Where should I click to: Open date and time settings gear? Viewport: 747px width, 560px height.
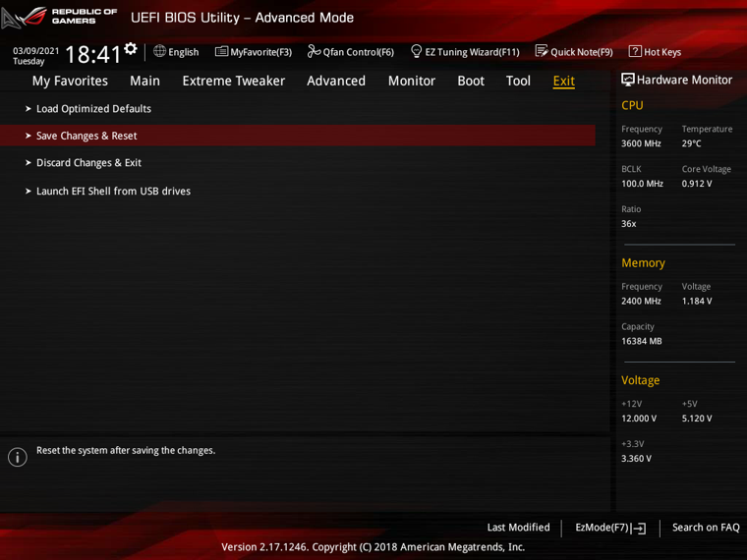[131, 48]
